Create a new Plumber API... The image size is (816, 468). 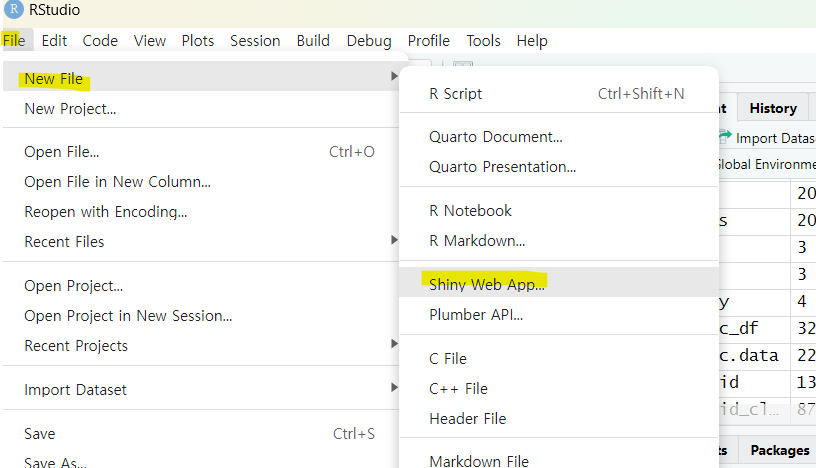click(x=559, y=314)
